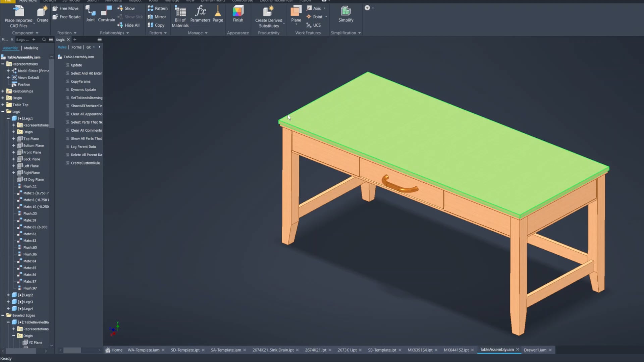
Task: Close the SD-Template.ipt tab
Action: click(203, 350)
